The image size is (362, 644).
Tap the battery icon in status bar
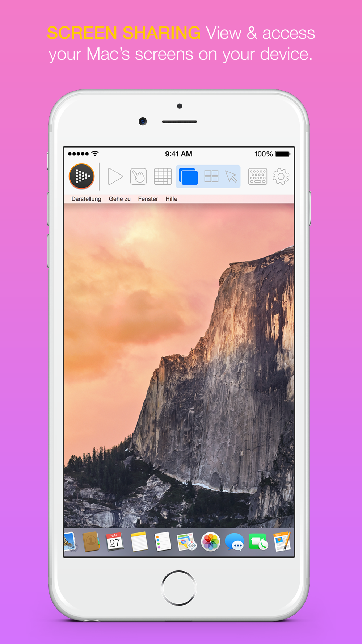coord(283,154)
